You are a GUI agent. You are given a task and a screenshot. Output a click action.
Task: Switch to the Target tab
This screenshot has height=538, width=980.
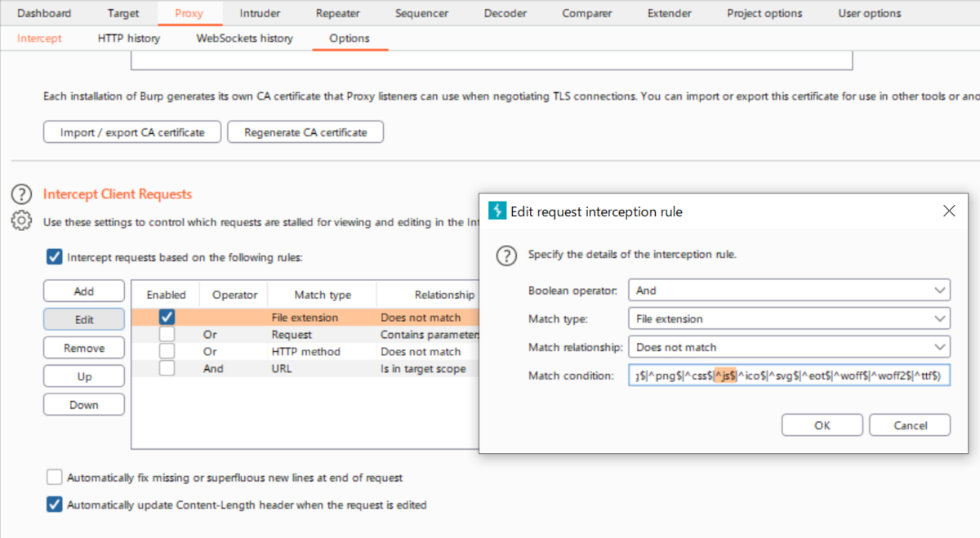(123, 13)
